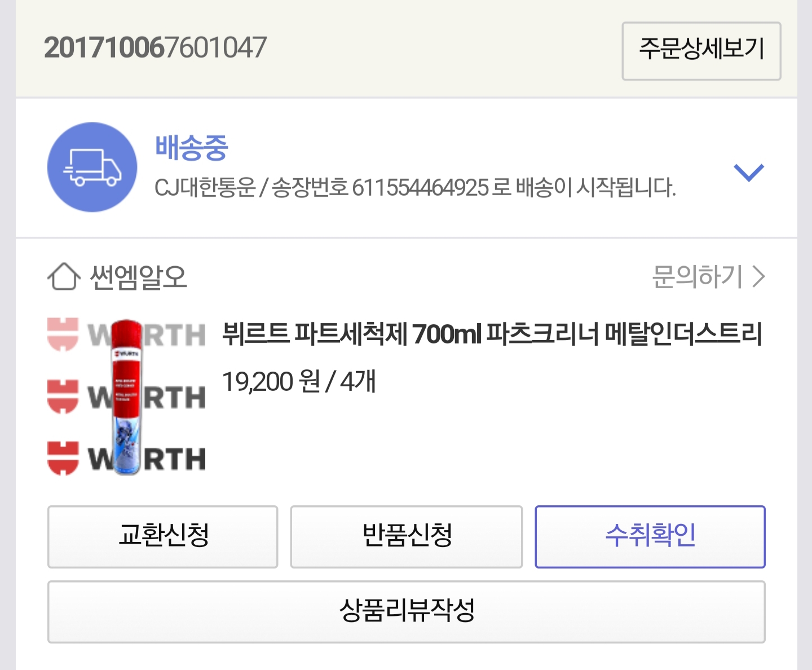
Task: Tap the CJ대한통운 courier name
Action: pyautogui.click(x=205, y=188)
